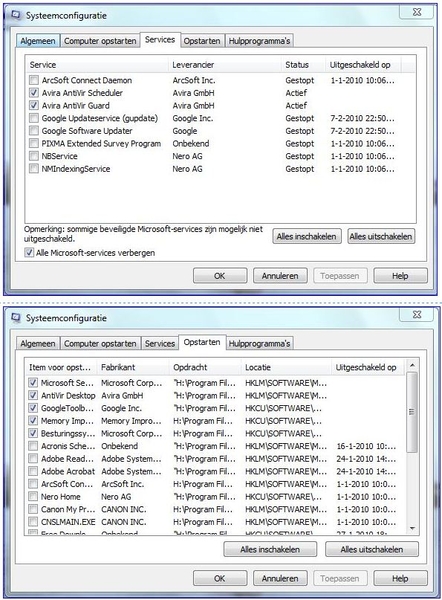Select 'ArcSoft Con...' startup item name
Viewport: 442px width, 600px height.
pos(67,484)
